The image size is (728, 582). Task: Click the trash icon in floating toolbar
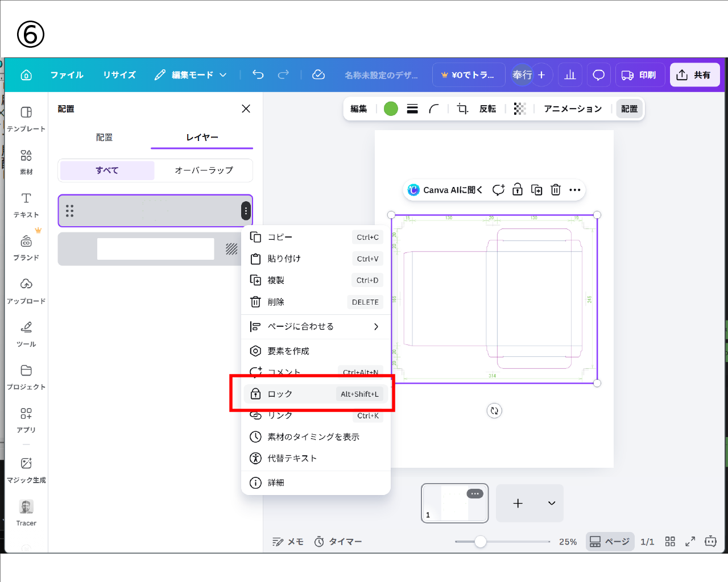pos(556,190)
